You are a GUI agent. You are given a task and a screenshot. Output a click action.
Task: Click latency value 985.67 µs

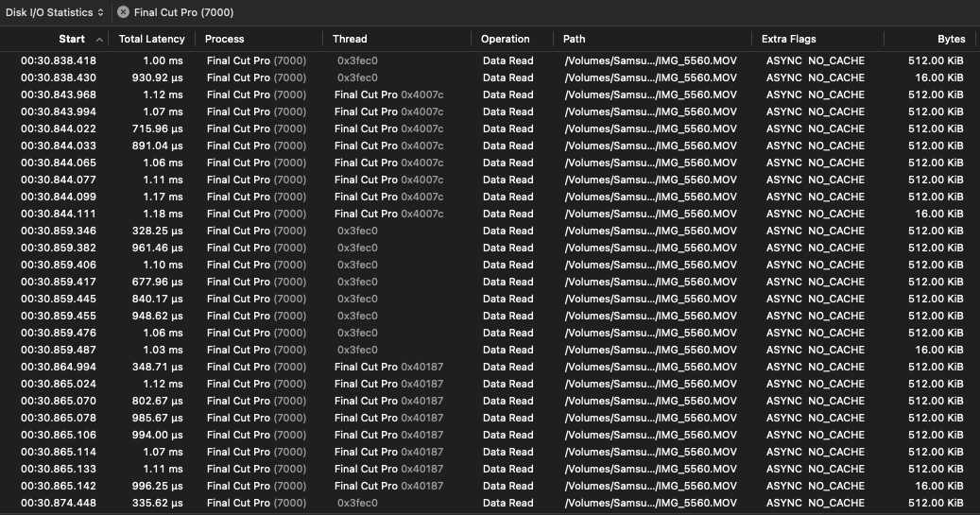[158, 418]
